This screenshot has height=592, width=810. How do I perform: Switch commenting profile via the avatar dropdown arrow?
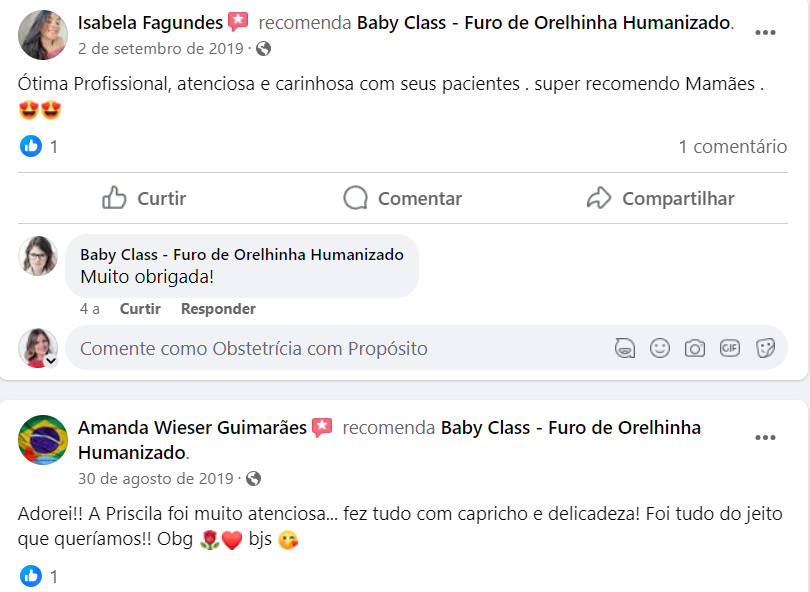point(51,361)
